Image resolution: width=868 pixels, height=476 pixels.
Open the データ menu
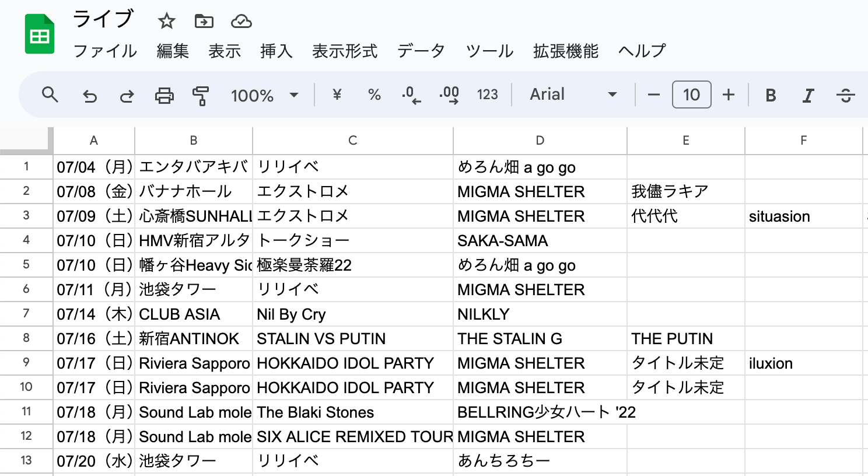click(x=421, y=51)
